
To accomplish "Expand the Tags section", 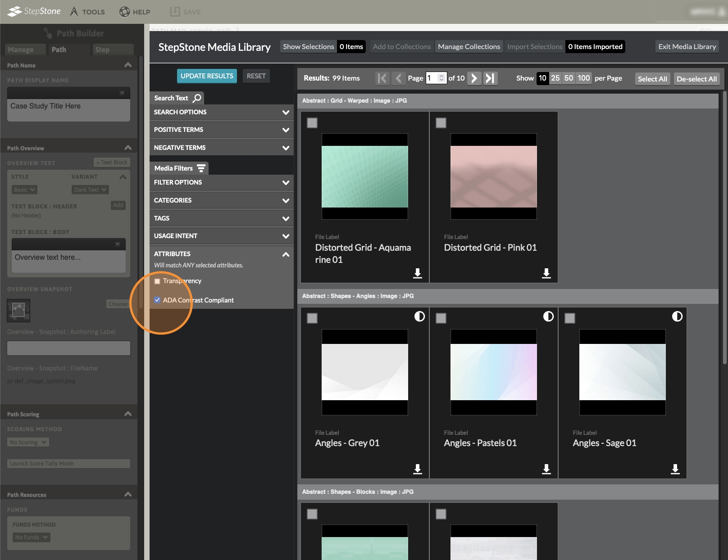I will (222, 218).
